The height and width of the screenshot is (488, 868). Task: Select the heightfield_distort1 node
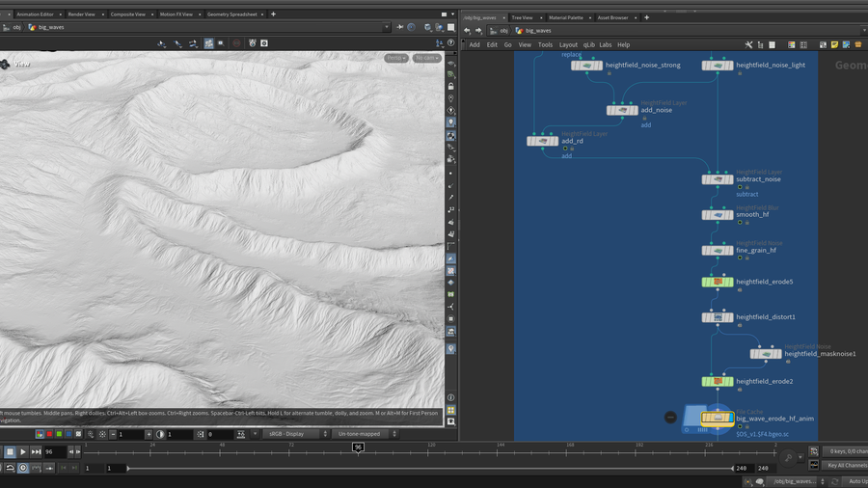718,317
